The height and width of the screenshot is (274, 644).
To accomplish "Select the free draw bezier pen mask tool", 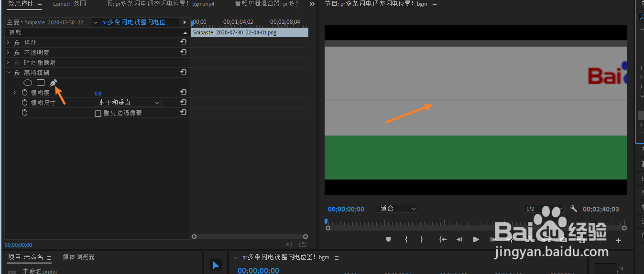I will [53, 83].
